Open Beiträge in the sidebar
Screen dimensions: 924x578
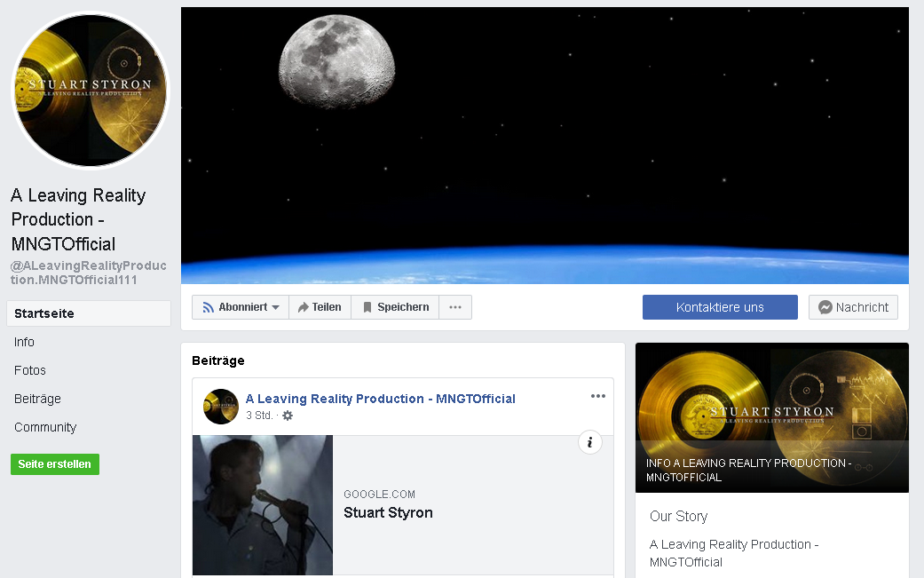(x=37, y=399)
